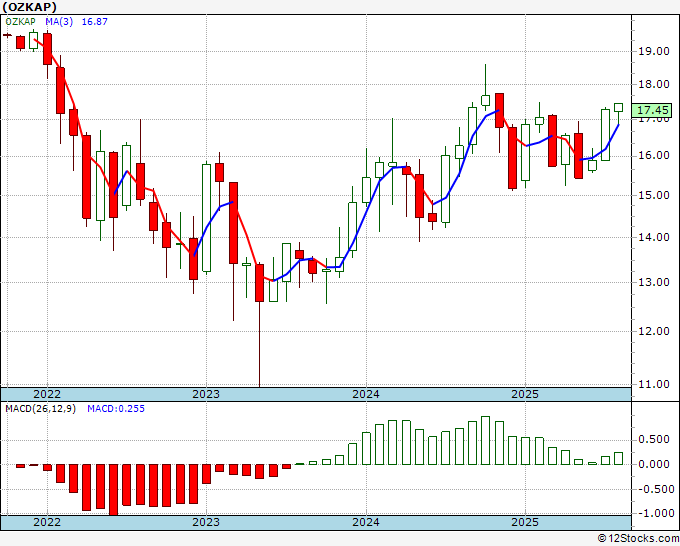Click the lowest red MACD bar reaching -1.000
The height and width of the screenshot is (546, 680).
coord(114,490)
